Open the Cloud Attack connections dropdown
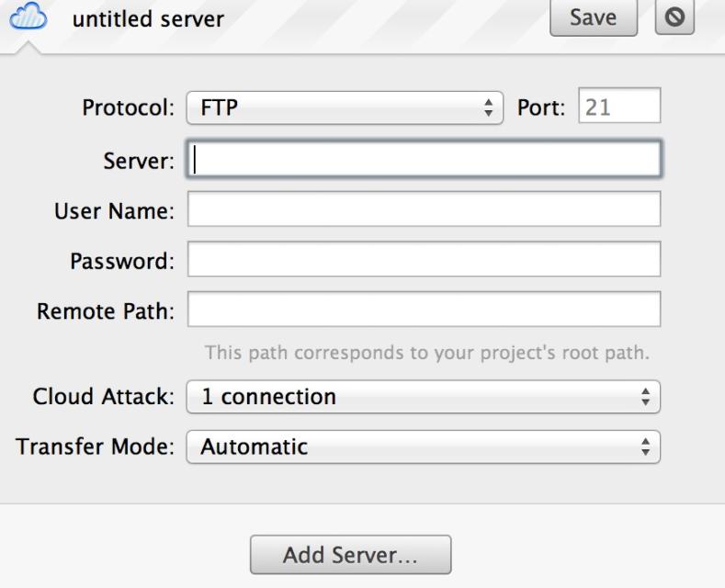 [x=423, y=397]
